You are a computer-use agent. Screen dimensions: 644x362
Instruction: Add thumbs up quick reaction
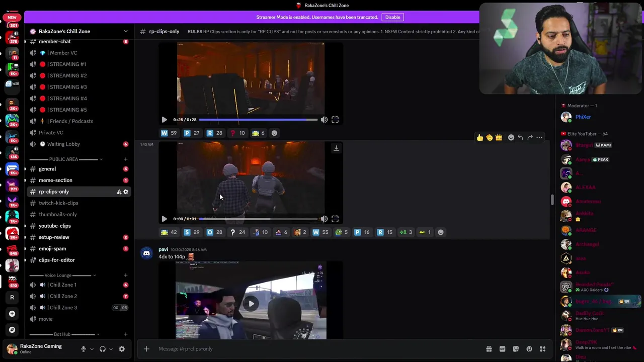point(480,137)
